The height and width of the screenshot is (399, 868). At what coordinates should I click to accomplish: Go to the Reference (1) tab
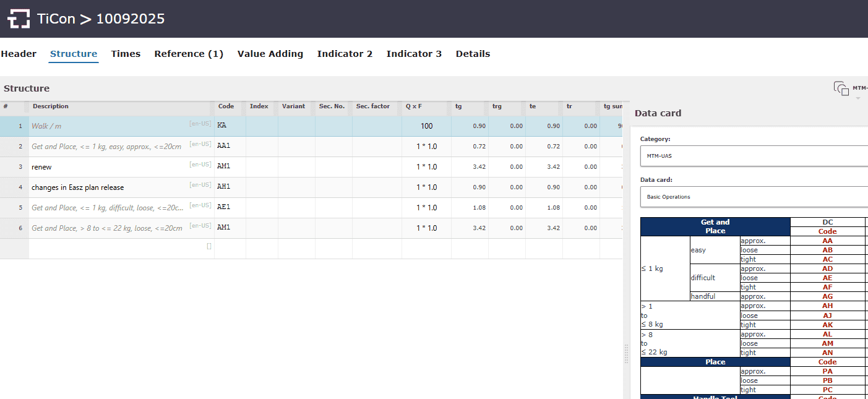(x=189, y=54)
